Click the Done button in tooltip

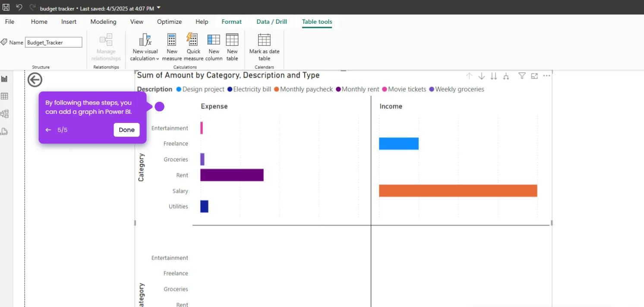(x=127, y=130)
